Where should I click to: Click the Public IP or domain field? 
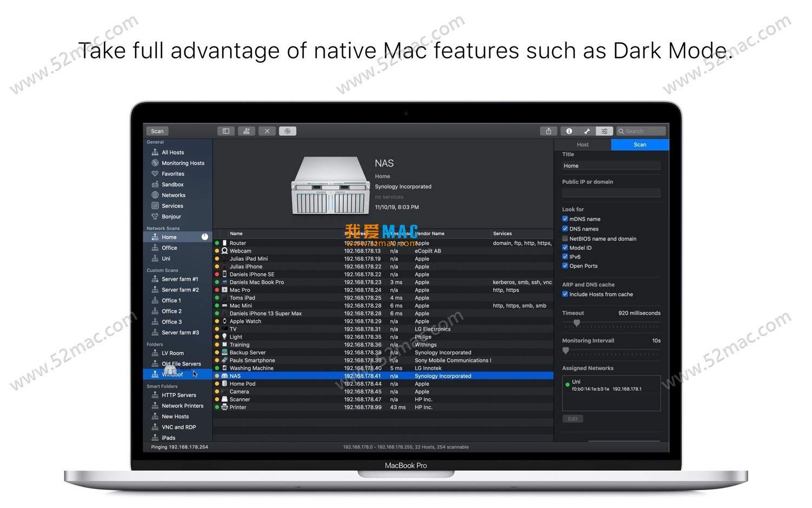point(611,193)
